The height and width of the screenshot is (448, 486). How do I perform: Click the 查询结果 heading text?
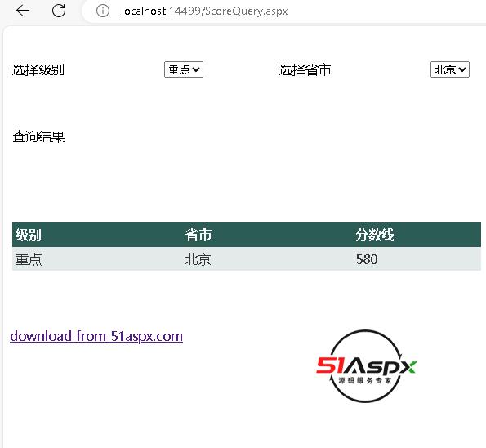pyautogui.click(x=38, y=137)
